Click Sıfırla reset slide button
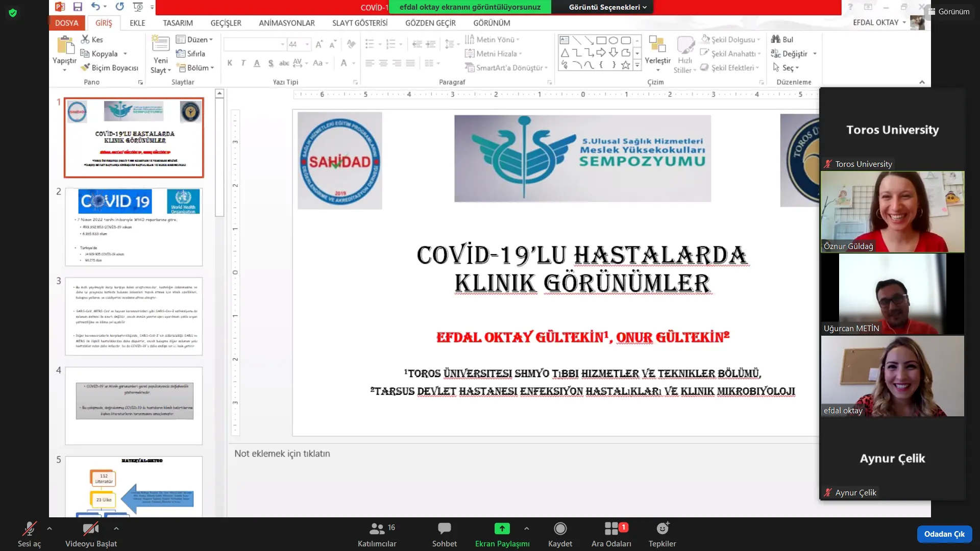 (x=190, y=54)
